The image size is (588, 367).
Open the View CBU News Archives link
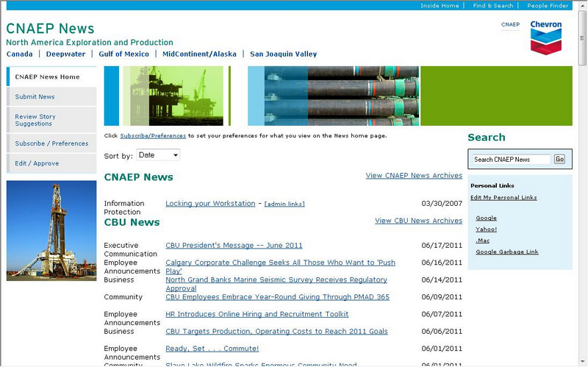[x=418, y=221]
